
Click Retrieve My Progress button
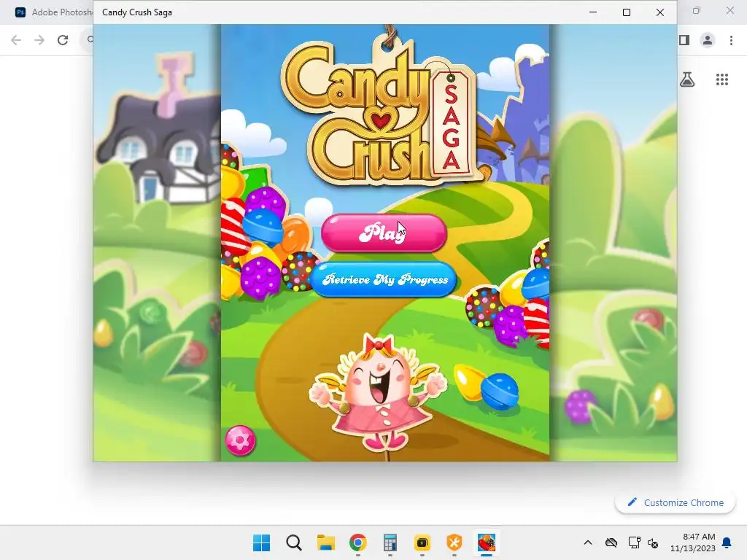pyautogui.click(x=384, y=279)
